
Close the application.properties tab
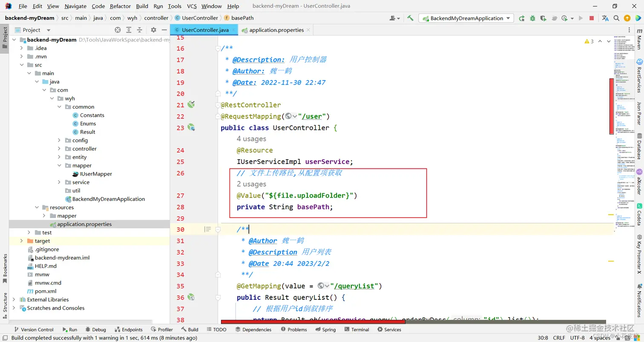308,30
